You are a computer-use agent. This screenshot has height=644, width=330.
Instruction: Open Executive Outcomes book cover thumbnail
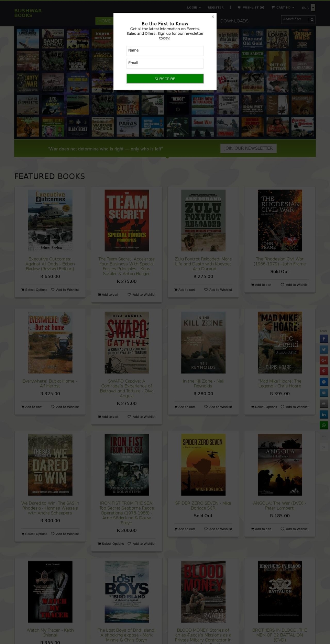[x=50, y=221]
